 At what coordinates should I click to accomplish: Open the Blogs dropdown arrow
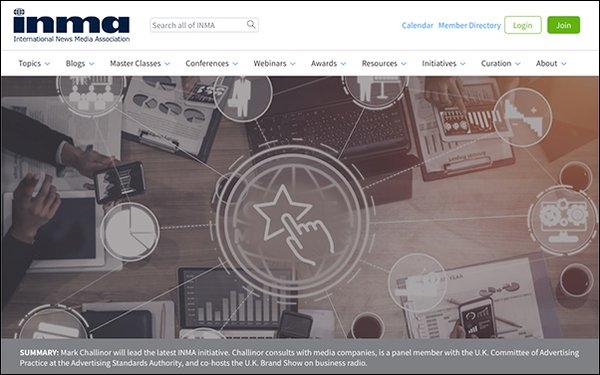(x=91, y=64)
